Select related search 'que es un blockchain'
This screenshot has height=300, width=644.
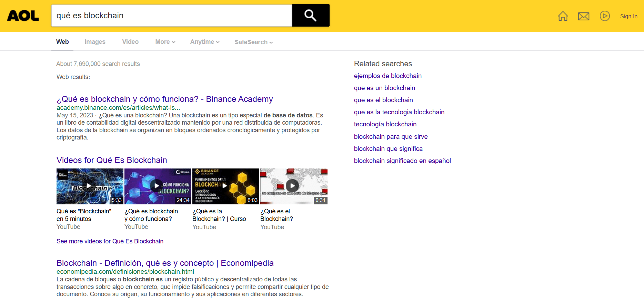tap(384, 88)
